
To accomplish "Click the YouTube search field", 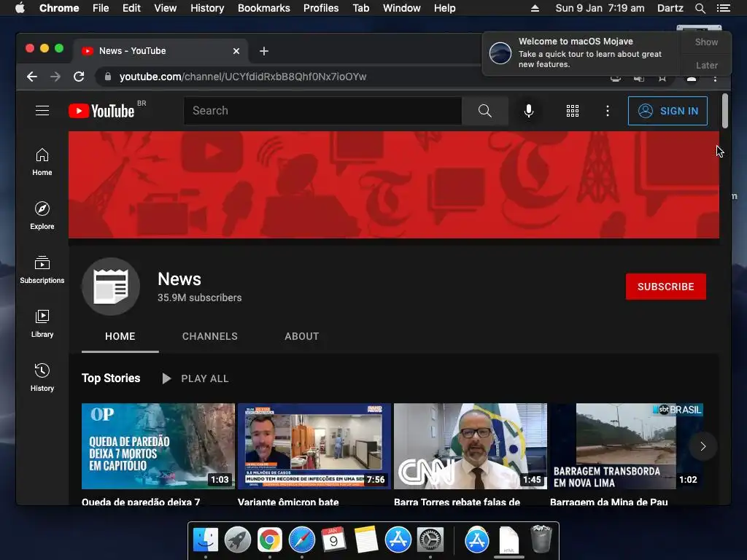I will [x=322, y=111].
